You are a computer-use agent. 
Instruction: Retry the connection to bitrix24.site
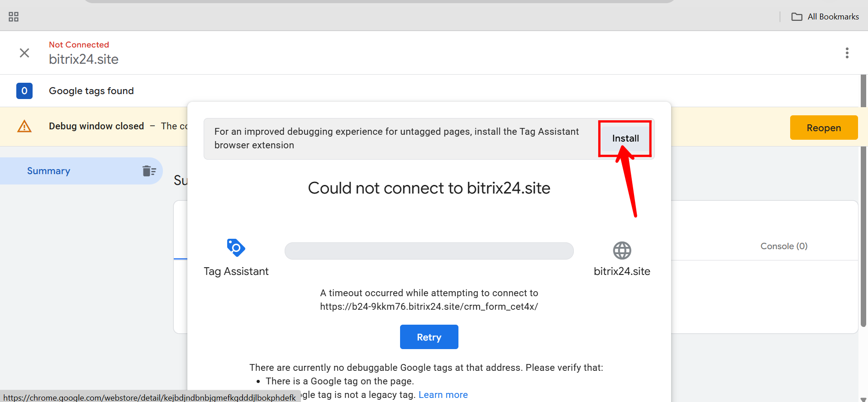[x=429, y=337]
